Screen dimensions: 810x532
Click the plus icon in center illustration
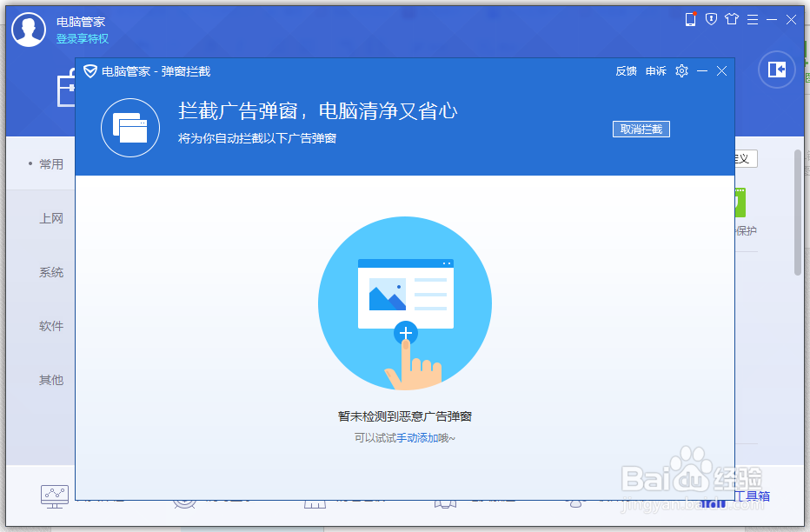point(406,333)
